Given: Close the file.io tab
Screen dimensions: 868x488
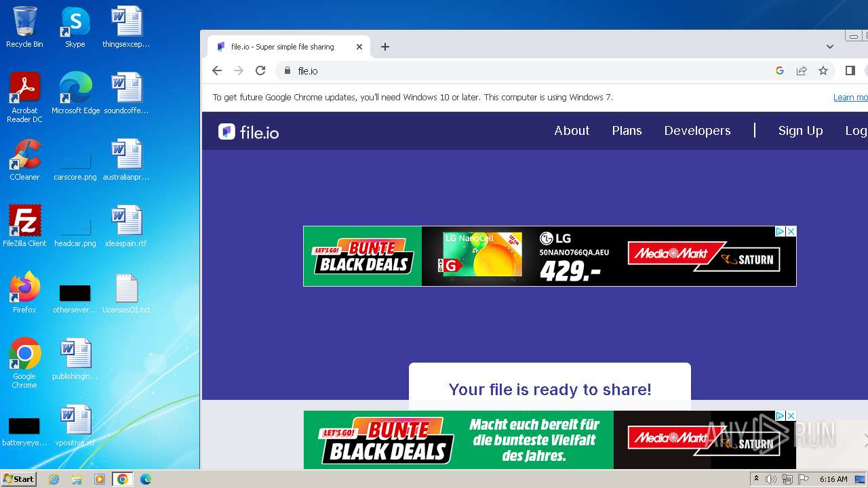Looking at the screenshot, I should 359,47.
